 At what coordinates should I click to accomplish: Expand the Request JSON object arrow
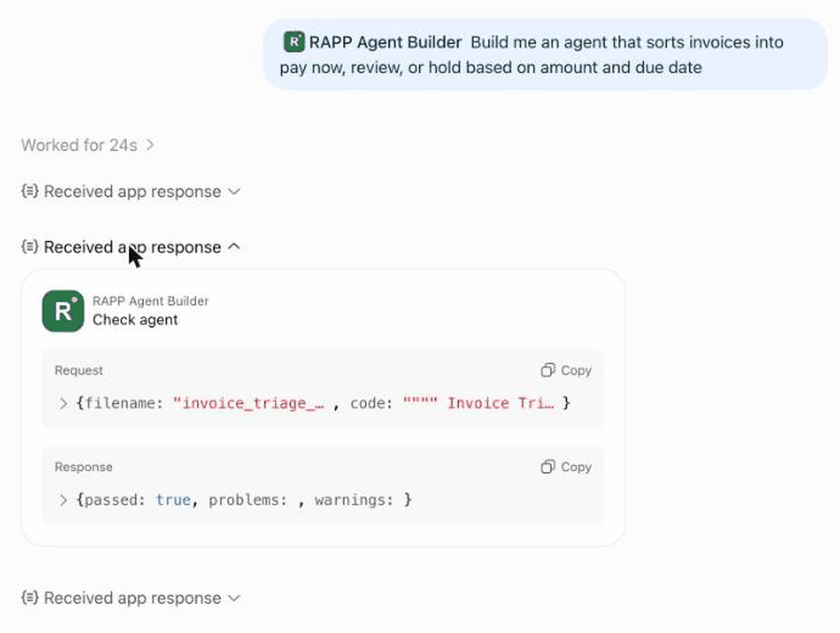(x=63, y=403)
